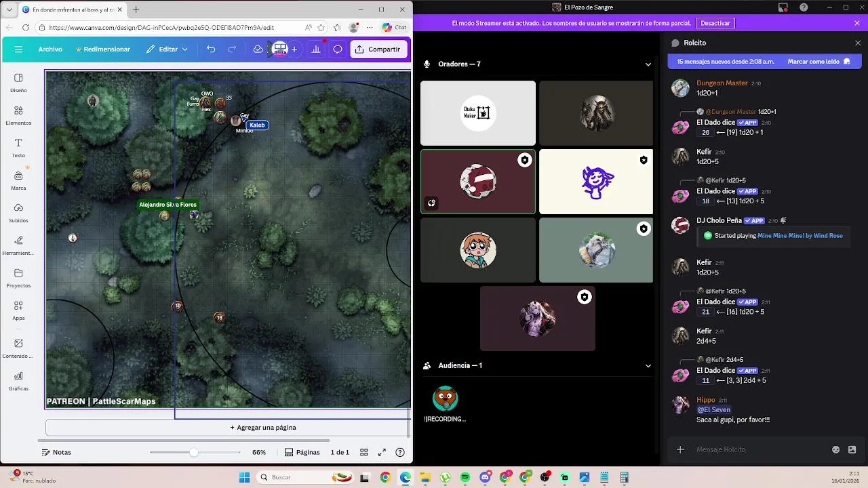Select the purple doodle avatar speaker tile
Viewport: 868px width, 488px height.
click(x=596, y=182)
